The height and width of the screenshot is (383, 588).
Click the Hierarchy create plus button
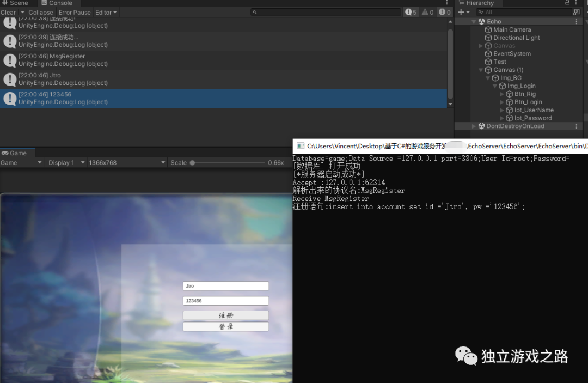pos(463,13)
